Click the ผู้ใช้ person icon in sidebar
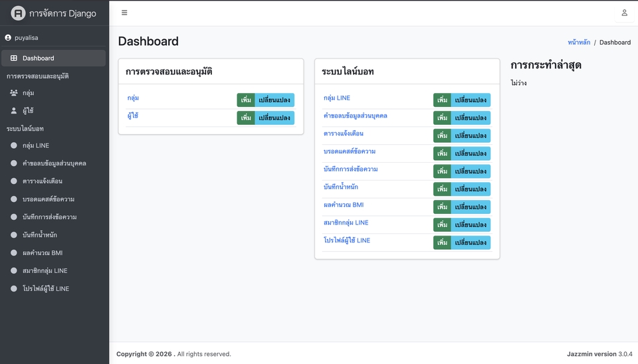638x364 pixels. [x=14, y=111]
